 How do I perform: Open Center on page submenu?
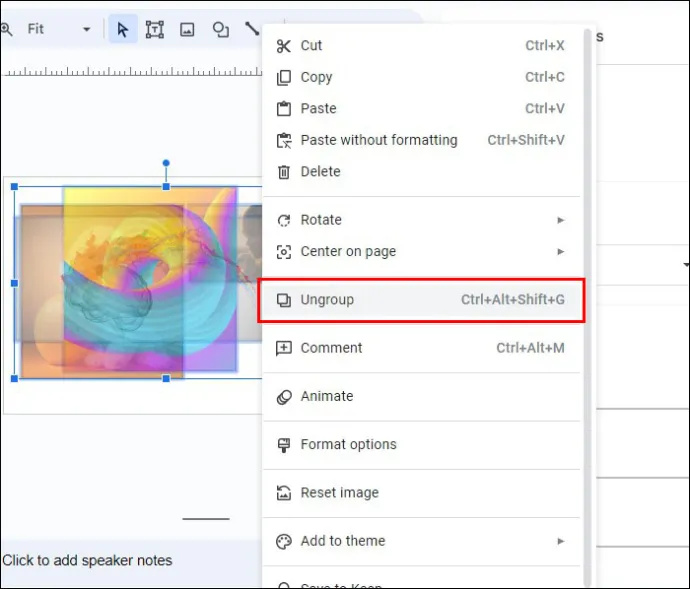[420, 251]
